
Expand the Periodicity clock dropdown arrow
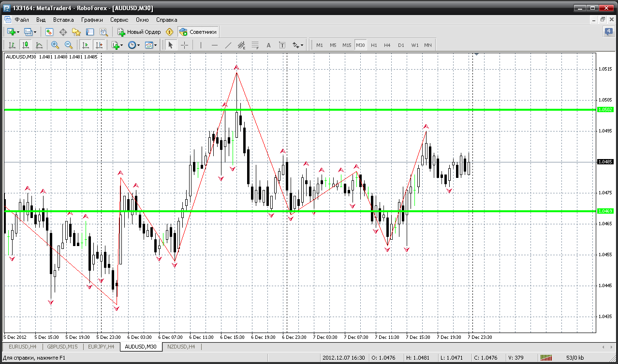coord(138,45)
